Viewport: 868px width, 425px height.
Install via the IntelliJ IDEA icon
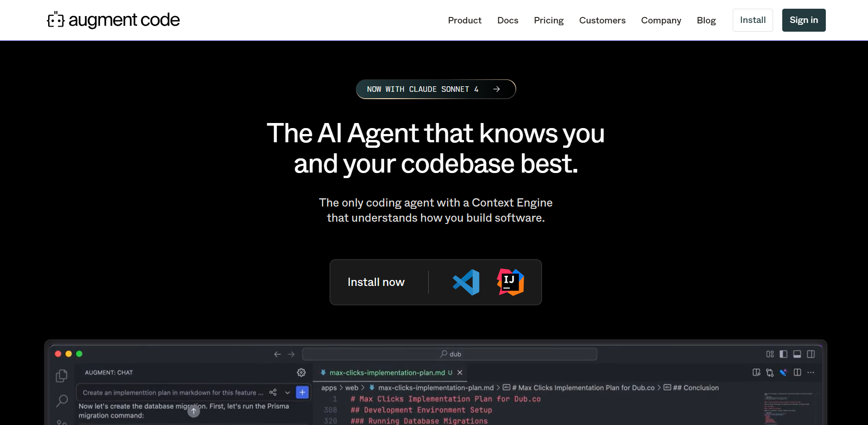510,282
